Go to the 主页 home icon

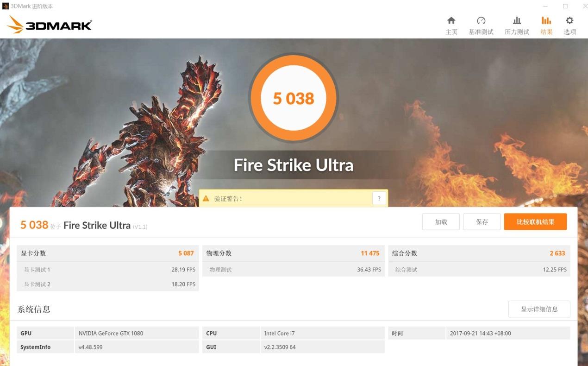click(x=451, y=20)
